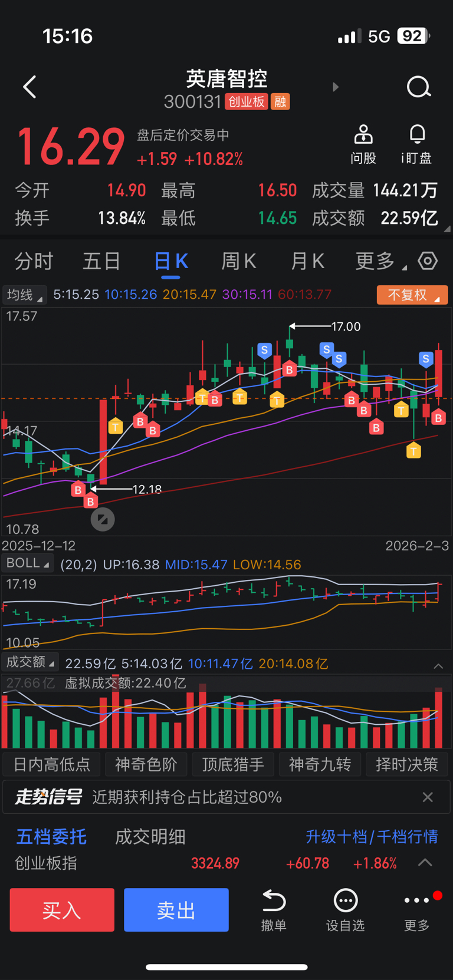The width and height of the screenshot is (453, 980).
Task: Select the 周K chart tab
Action: pos(239,261)
